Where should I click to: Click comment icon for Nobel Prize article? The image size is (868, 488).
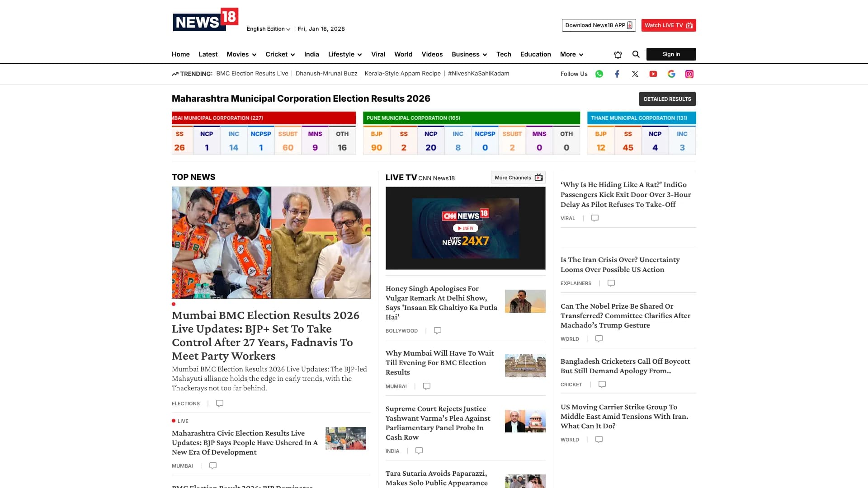click(x=599, y=339)
